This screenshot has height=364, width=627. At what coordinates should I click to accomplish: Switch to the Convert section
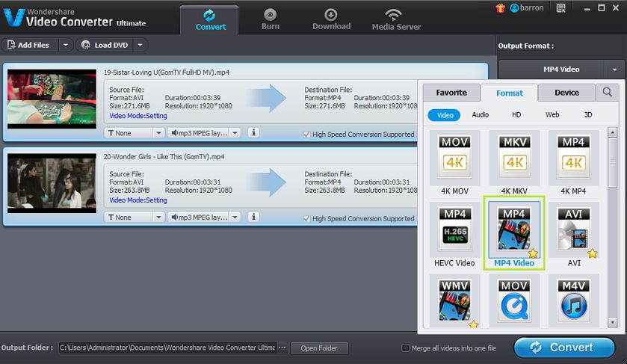click(x=210, y=19)
